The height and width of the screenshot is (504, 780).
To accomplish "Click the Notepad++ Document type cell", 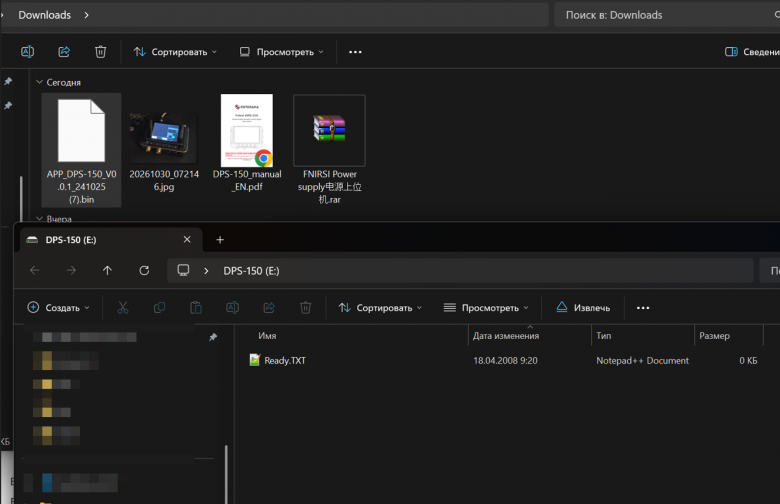I will (x=642, y=360).
